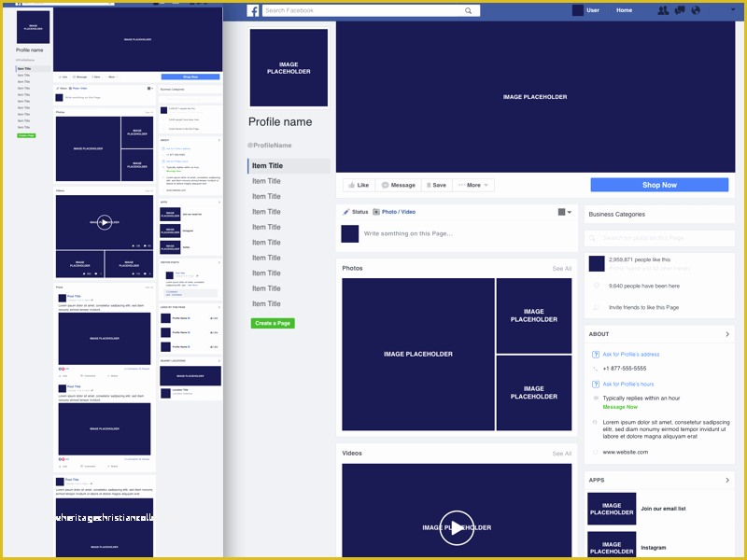The height and width of the screenshot is (560, 747).
Task: Open the upper small photo placeholder in Photos
Action: click(533, 315)
